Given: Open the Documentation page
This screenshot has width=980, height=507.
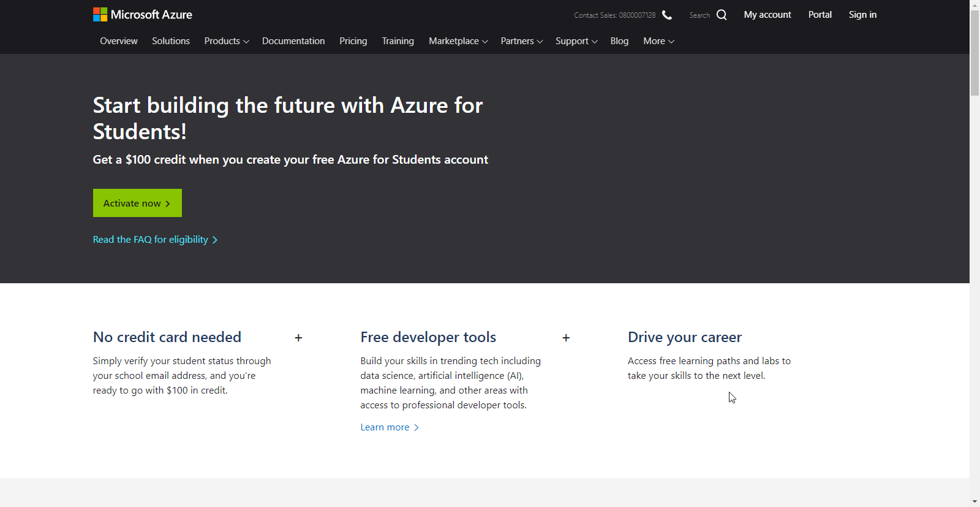Looking at the screenshot, I should tap(293, 41).
